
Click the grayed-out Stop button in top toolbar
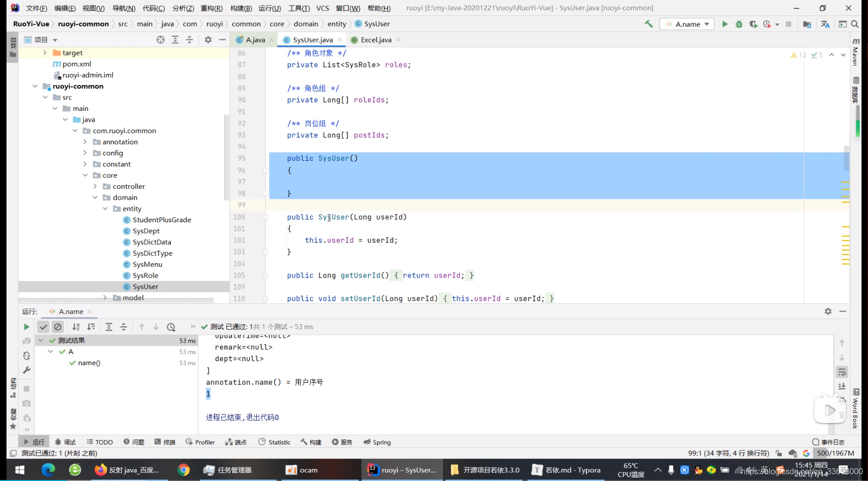(x=789, y=24)
